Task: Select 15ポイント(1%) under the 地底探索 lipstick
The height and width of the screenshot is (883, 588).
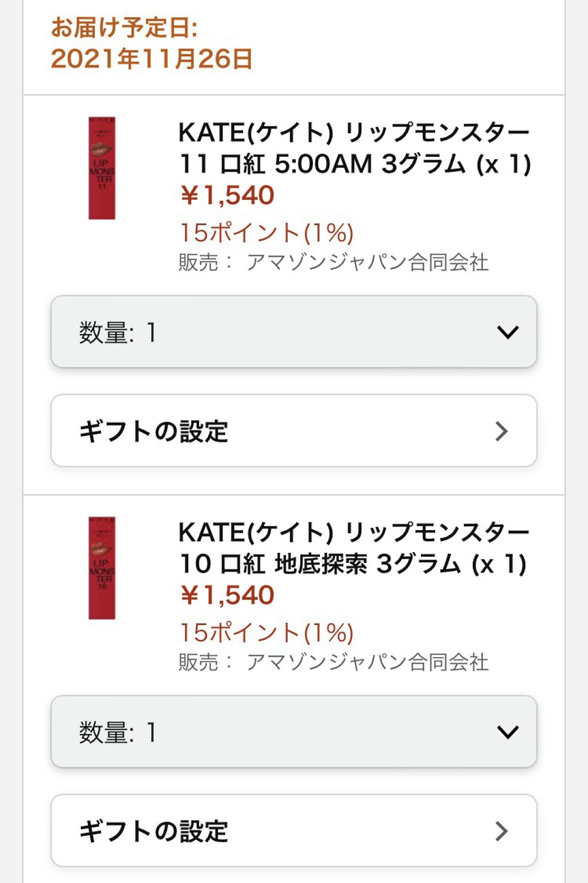Action: (x=266, y=633)
